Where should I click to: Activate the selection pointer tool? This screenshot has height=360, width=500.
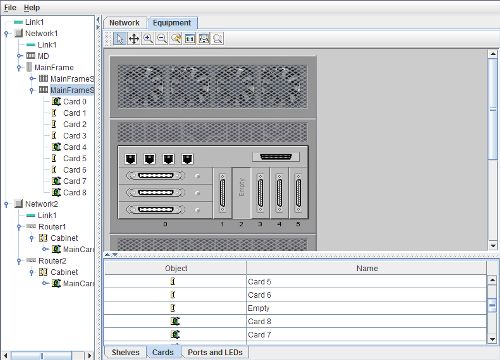[x=119, y=39]
